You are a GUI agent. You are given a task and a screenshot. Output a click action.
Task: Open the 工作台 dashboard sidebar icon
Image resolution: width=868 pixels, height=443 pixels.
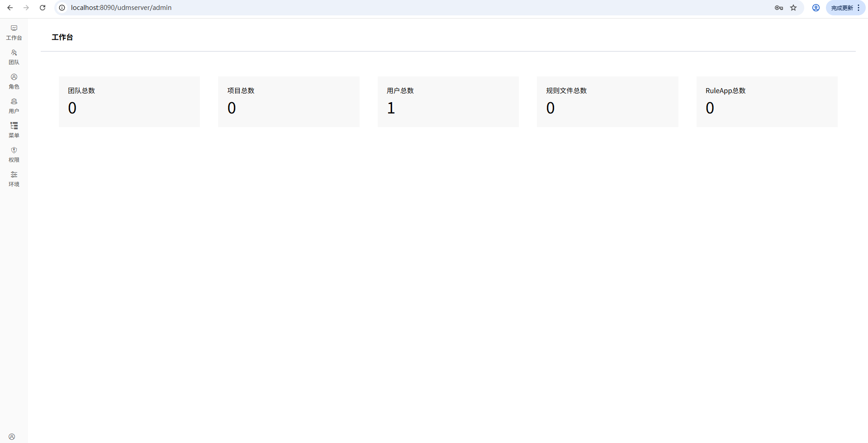(x=14, y=33)
